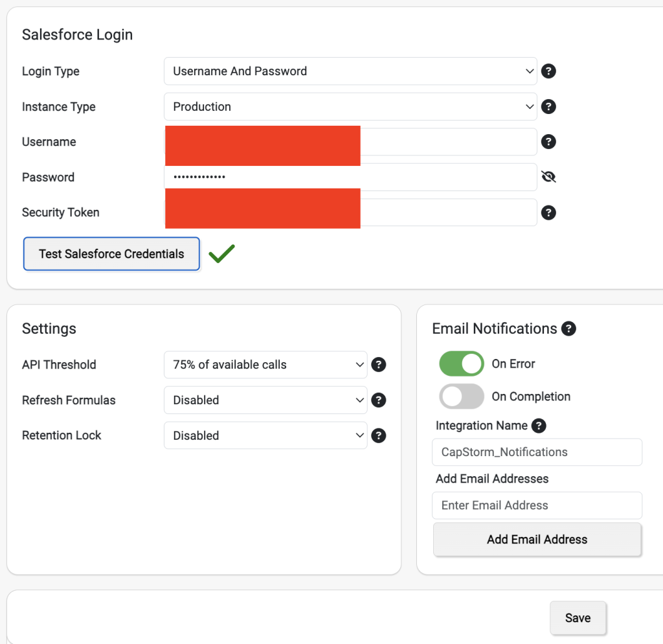663x644 pixels.
Task: Open help for Instance Type
Action: [x=548, y=107]
